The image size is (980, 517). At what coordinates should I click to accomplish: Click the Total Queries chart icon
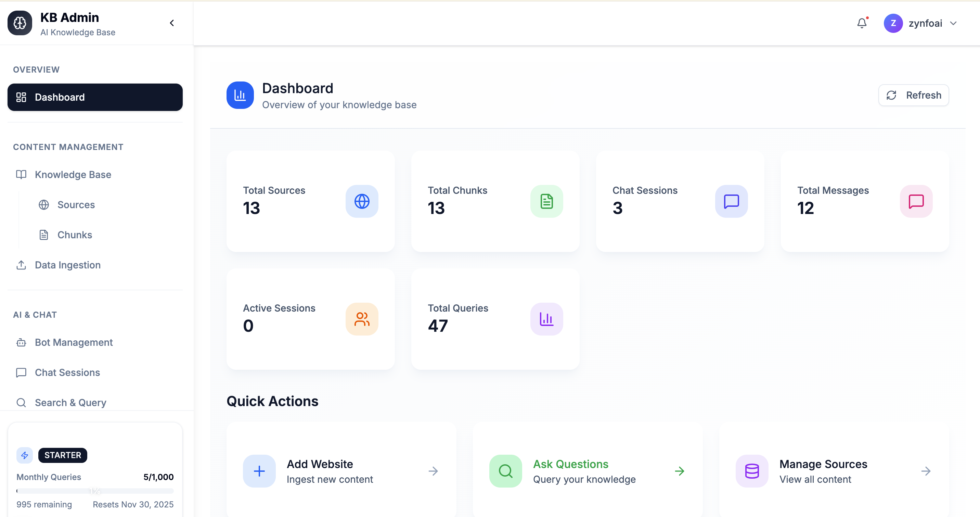[x=547, y=319]
